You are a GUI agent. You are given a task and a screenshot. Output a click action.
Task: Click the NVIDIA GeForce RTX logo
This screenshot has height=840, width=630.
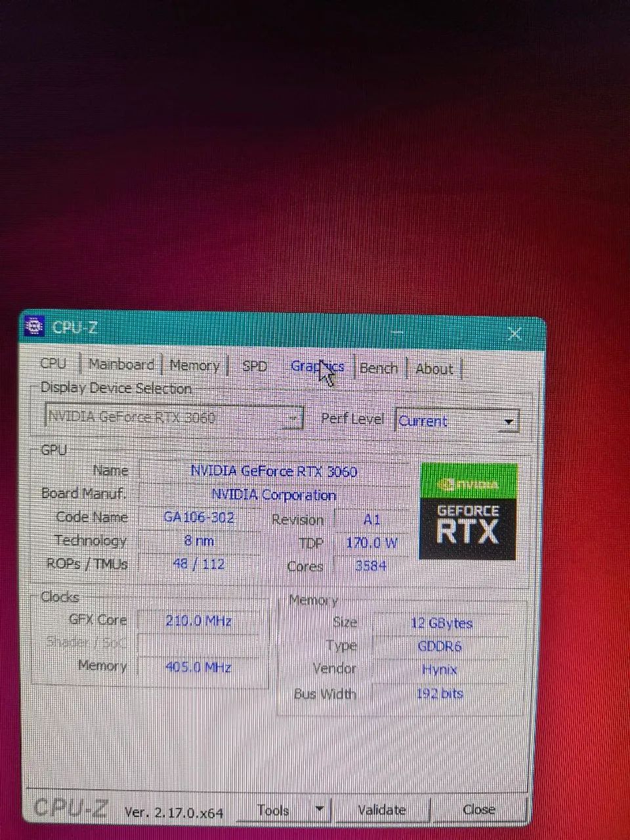pyautogui.click(x=468, y=512)
